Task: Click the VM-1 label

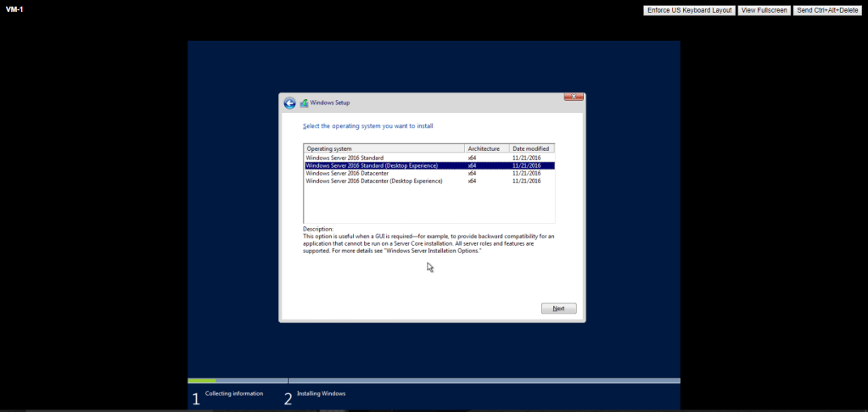Action: 14,9
